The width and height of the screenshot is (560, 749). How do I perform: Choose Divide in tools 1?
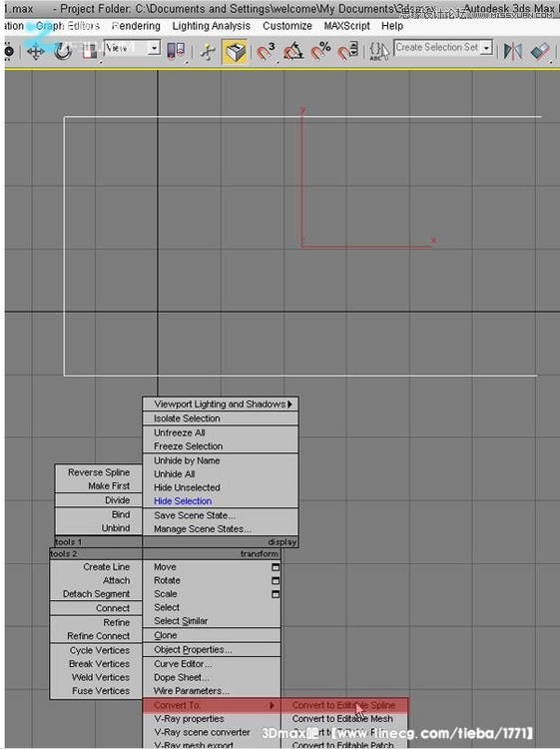[x=99, y=500]
